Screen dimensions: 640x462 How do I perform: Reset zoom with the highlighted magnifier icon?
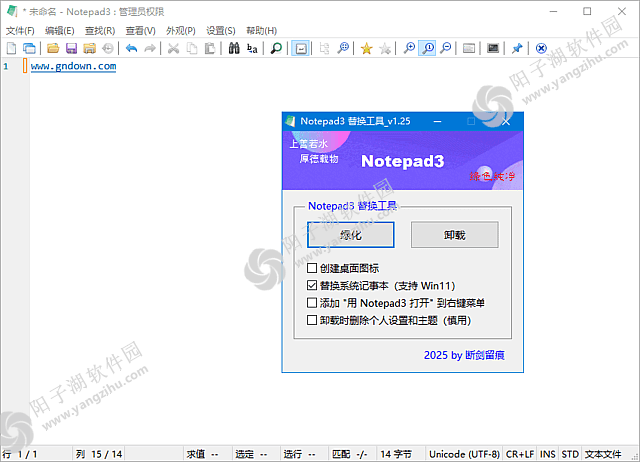click(x=427, y=49)
